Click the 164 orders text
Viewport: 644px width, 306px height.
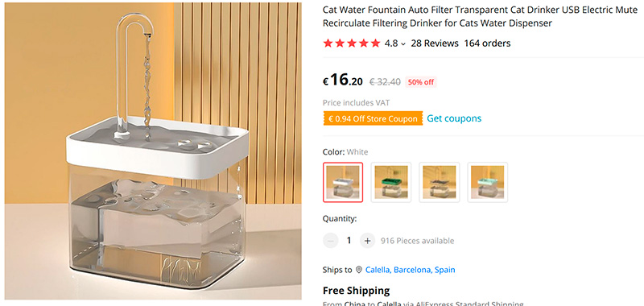[x=487, y=43]
